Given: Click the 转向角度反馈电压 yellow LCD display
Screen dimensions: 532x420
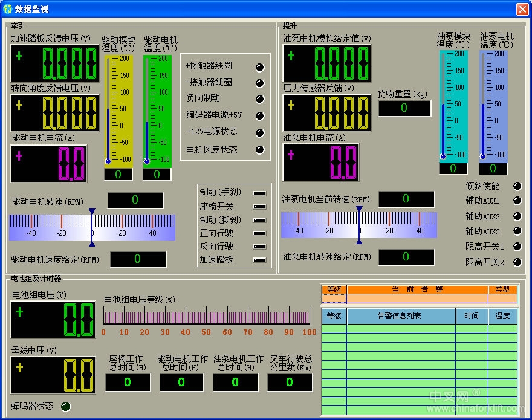Looking at the screenshot, I should coord(55,113).
